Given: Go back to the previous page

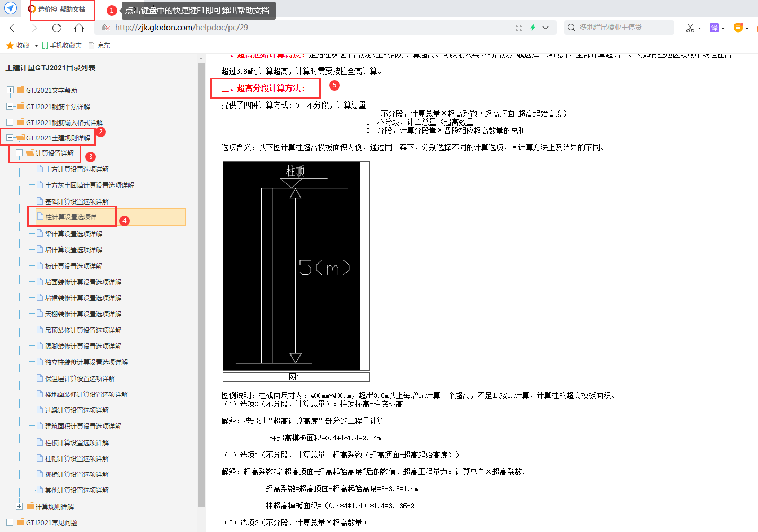Looking at the screenshot, I should click(12, 28).
